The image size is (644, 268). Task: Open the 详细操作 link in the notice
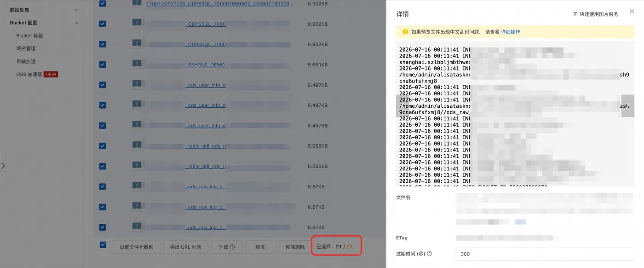coord(511,32)
